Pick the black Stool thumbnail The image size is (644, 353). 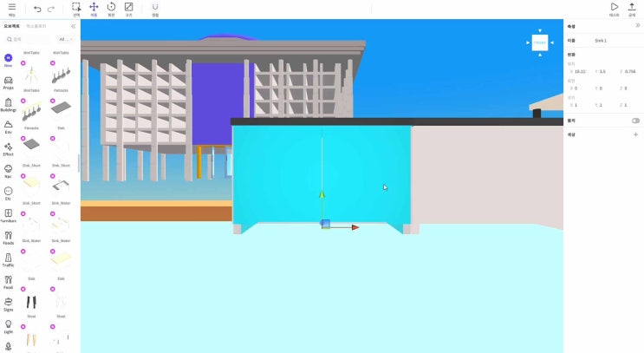(x=31, y=302)
